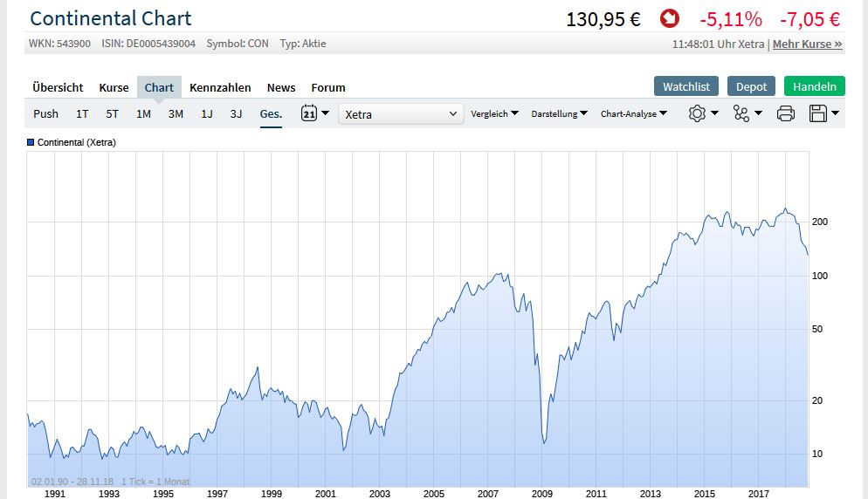Screen dimensions: 868x499
Task: Select the Chart tab
Action: tap(159, 87)
